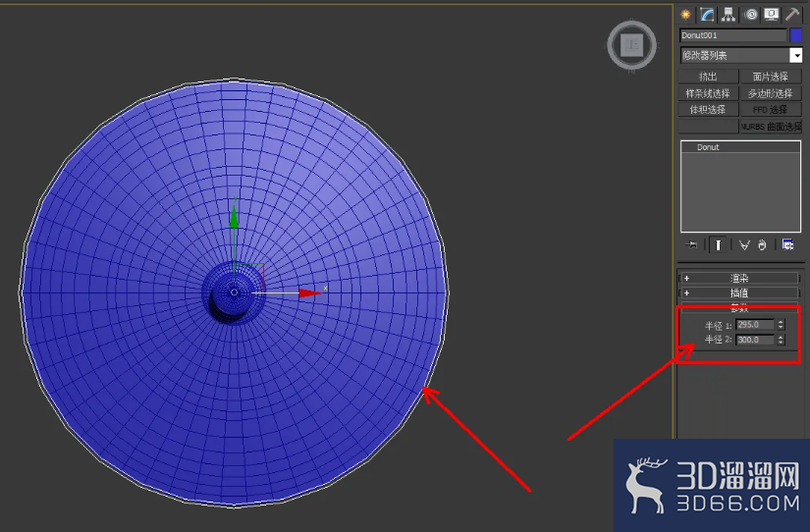Viewport: 810px width, 532px height.
Task: Expand the 插值 rollout
Action: click(x=739, y=293)
